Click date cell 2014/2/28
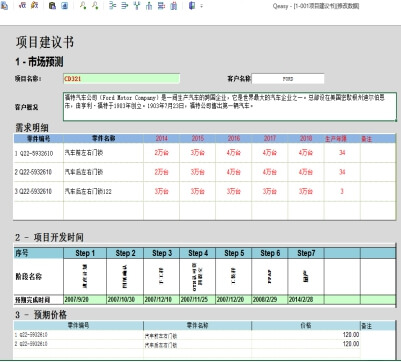The width and height of the screenshot is (401, 362). click(x=306, y=300)
